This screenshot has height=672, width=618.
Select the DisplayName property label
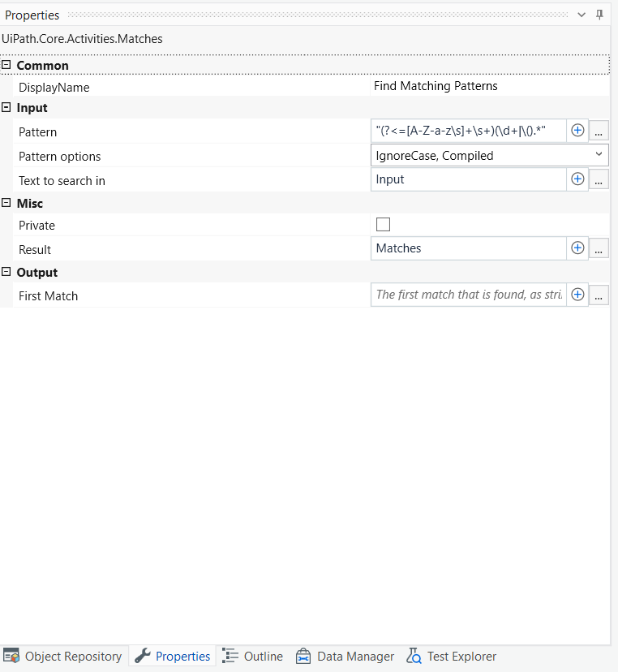click(54, 88)
